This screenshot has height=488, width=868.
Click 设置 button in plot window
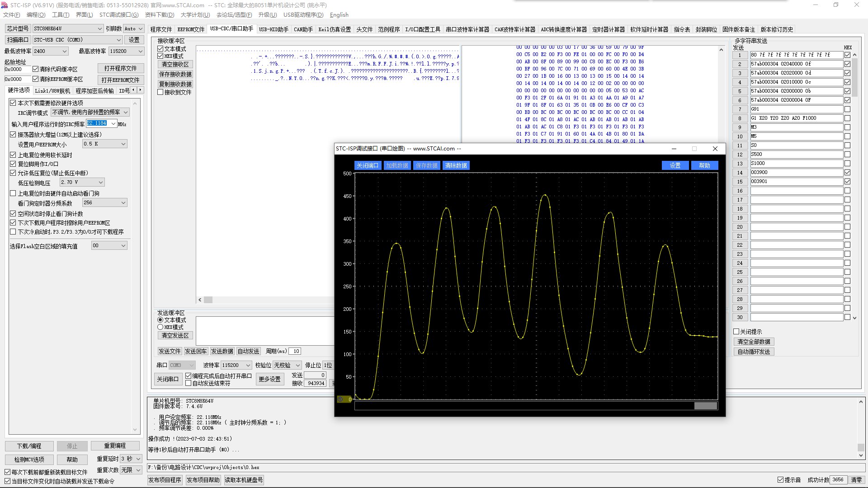pos(675,165)
